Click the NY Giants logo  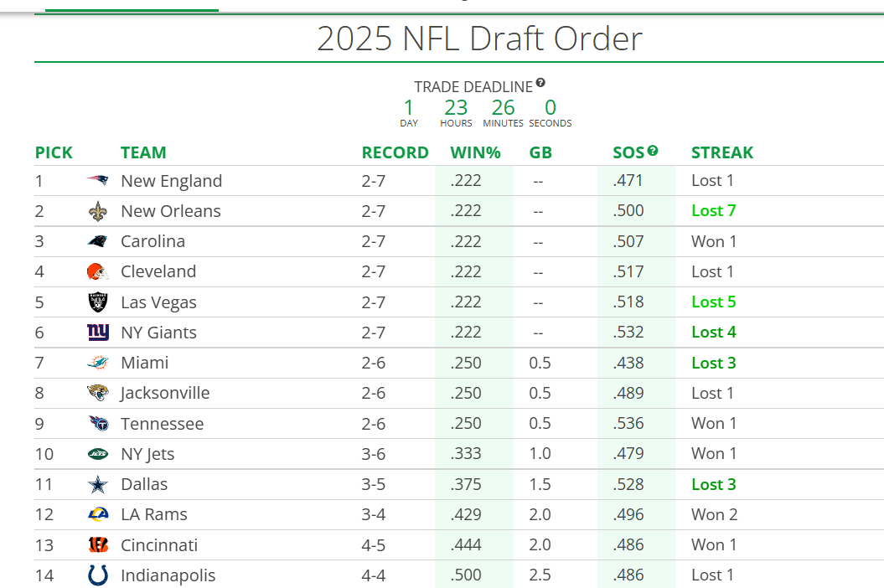pos(98,333)
